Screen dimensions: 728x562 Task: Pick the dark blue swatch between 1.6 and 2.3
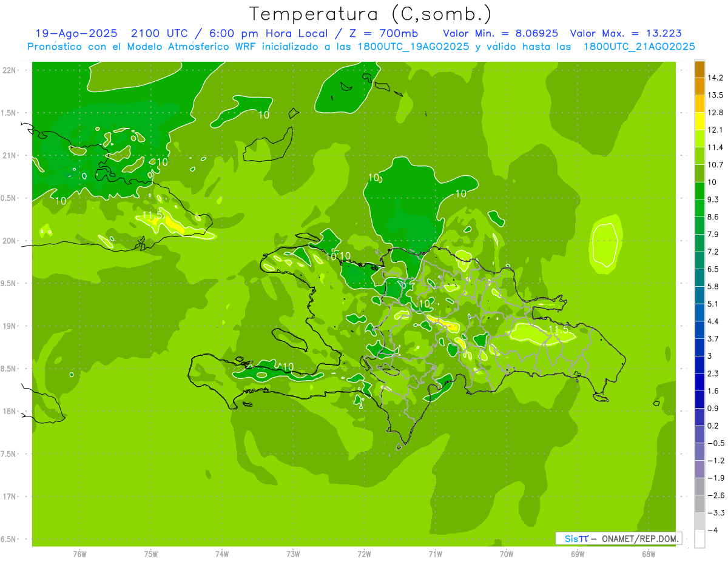click(699, 383)
